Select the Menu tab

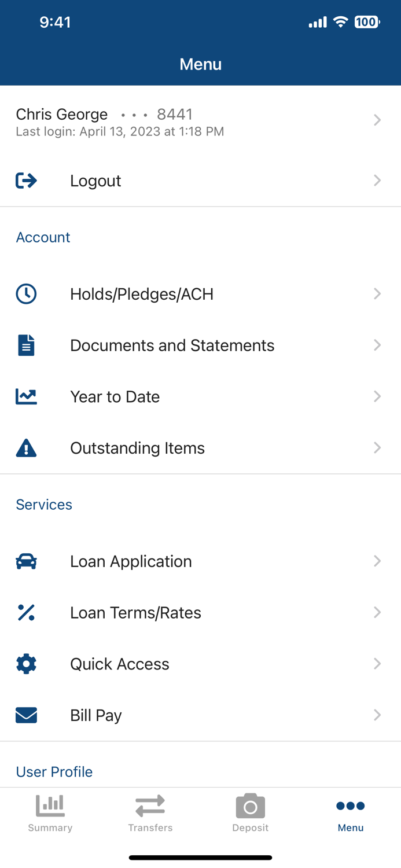coord(351,812)
